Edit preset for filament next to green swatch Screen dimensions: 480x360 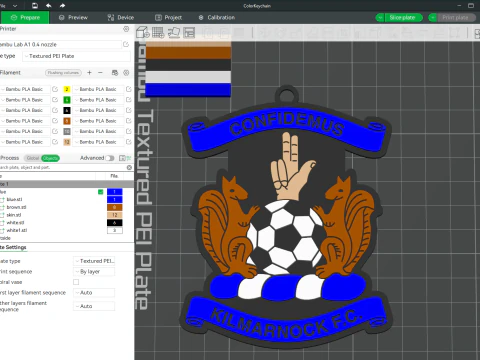tap(128, 100)
